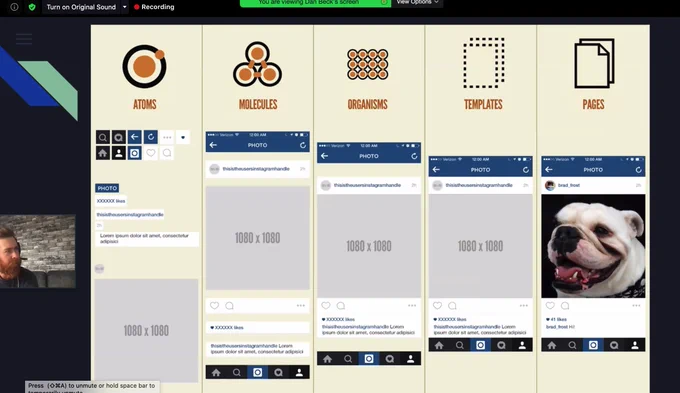Tap camera tab in Molecules bottom bar
This screenshot has height=393, width=680.
point(258,373)
